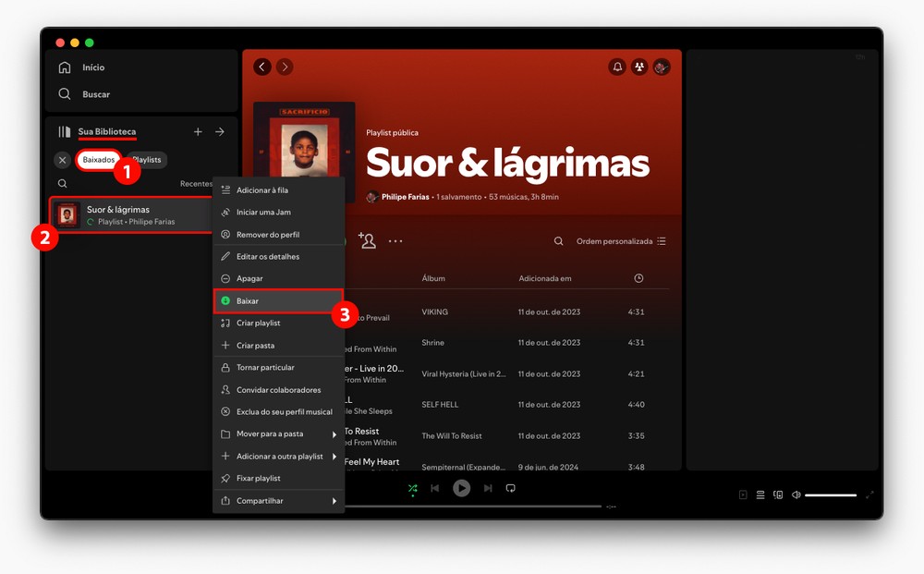924x574 pixels.
Task: Choose Fixar playlist
Action: (278, 479)
